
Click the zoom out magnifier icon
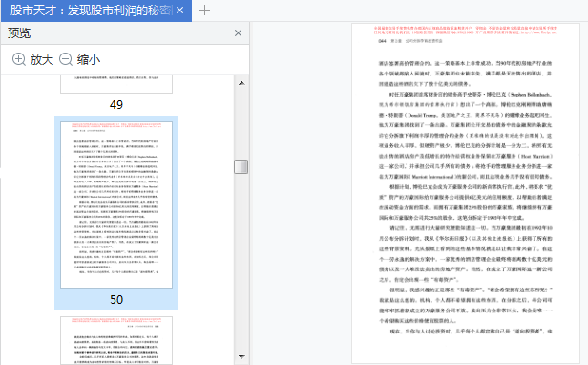coord(66,59)
